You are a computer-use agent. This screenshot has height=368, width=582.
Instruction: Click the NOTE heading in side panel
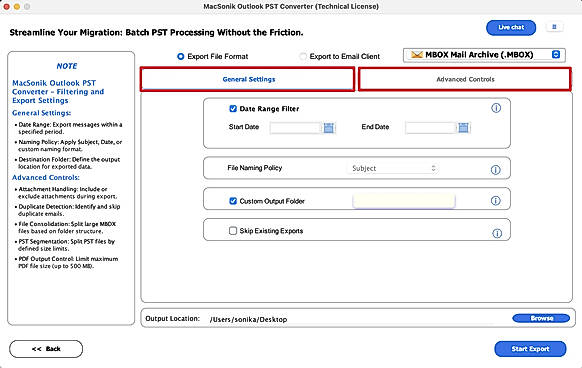click(x=67, y=66)
